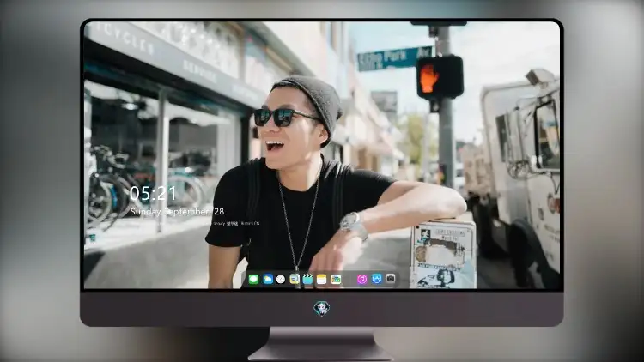
Task: Open the Clock app in the dock
Action: [x=281, y=280]
